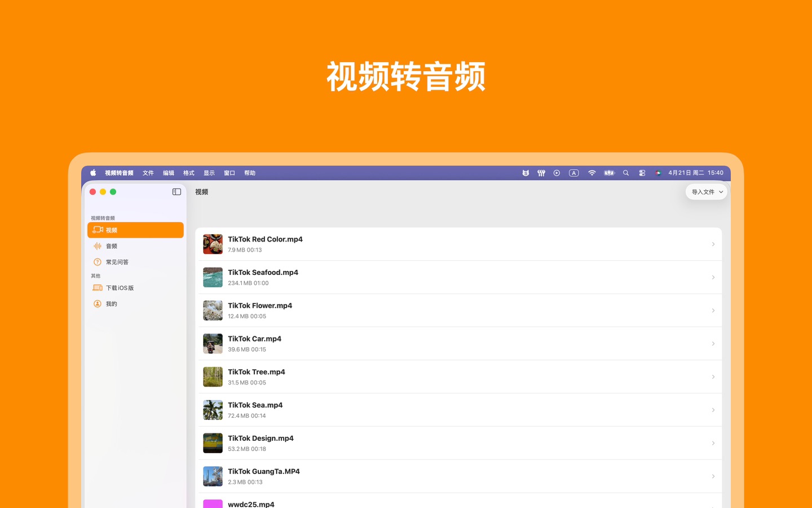Click the file name TikTok Design.mp4
812x508 pixels.
261,439
